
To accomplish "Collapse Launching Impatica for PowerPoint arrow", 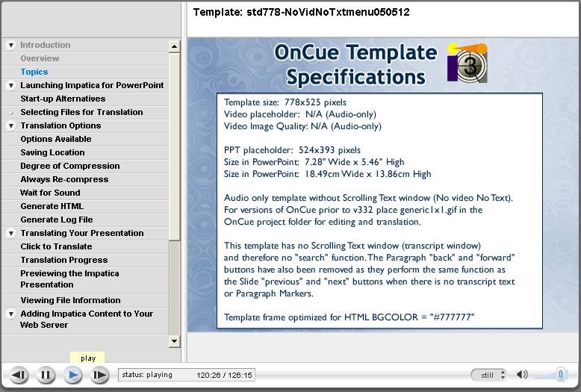I will point(11,86).
